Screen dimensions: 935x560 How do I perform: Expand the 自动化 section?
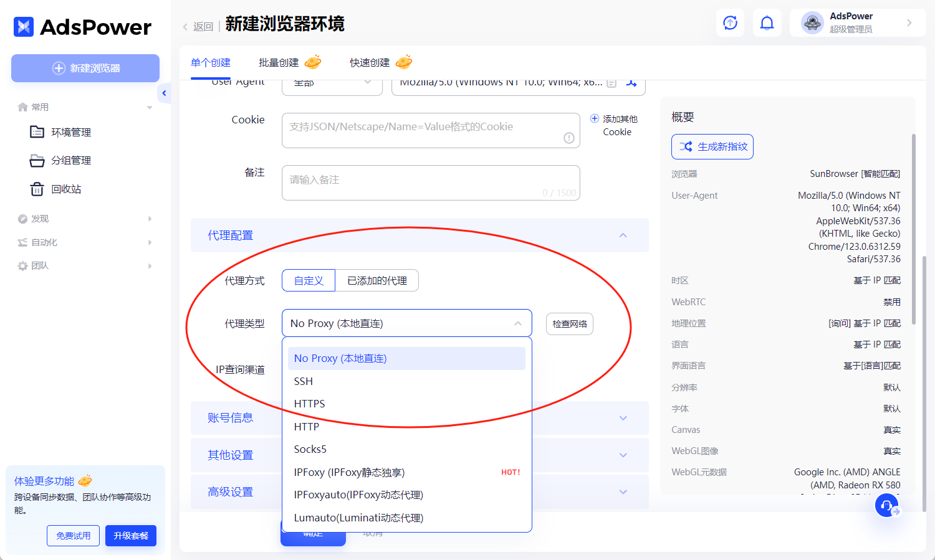tap(150, 242)
